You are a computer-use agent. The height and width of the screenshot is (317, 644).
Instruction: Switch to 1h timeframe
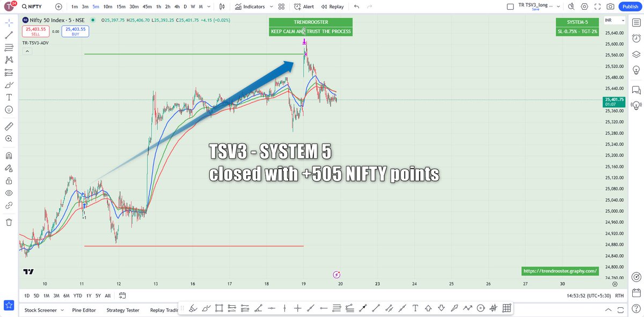pyautogui.click(x=159, y=6)
